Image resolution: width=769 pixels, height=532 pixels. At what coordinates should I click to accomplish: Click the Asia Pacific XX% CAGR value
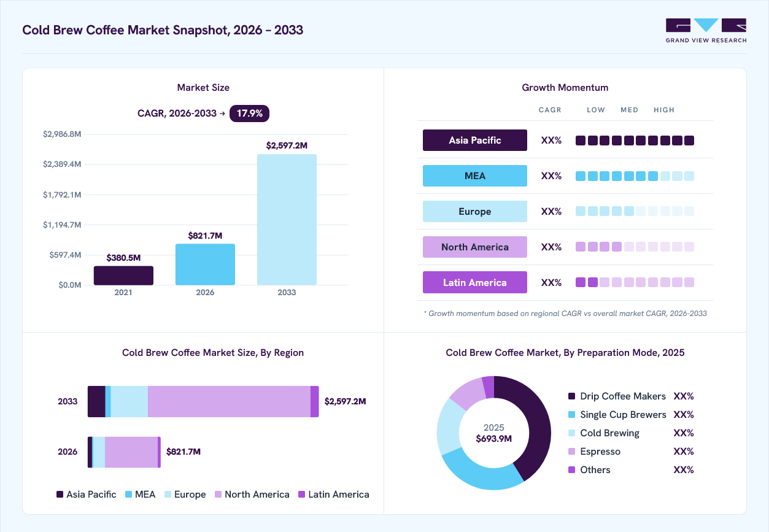tap(551, 141)
